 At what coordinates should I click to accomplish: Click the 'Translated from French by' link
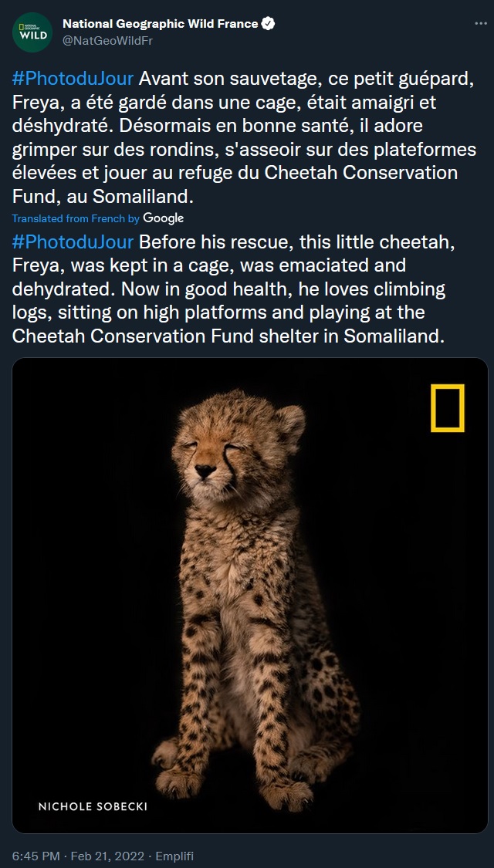click(76, 218)
